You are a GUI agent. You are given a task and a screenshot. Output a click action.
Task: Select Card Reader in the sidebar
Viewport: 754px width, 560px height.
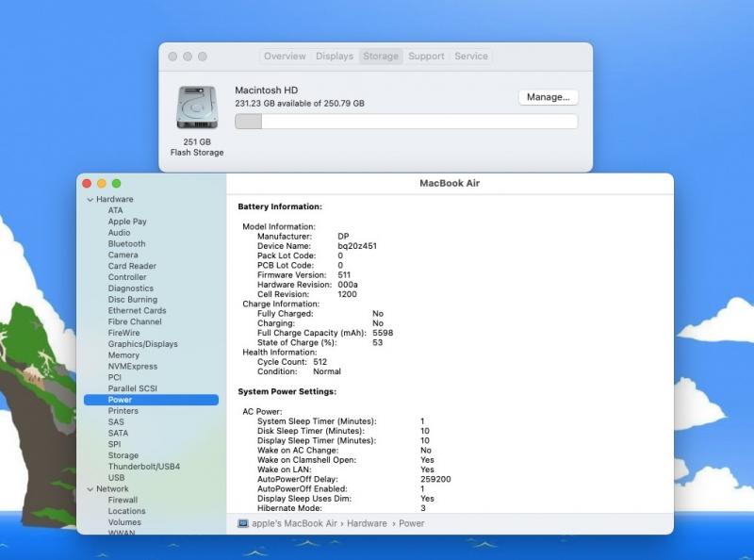coord(132,266)
